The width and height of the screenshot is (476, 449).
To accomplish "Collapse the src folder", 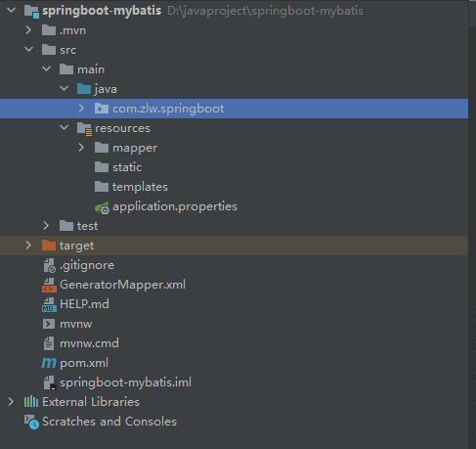I will click(x=28, y=50).
